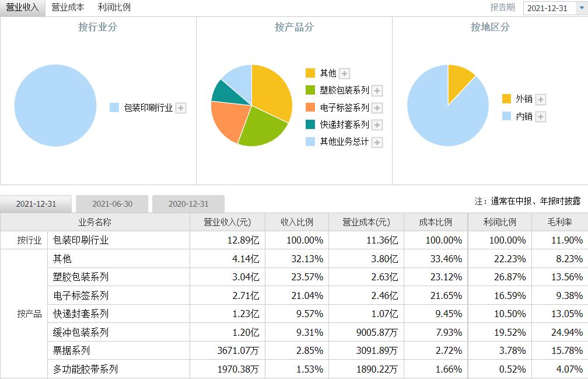Select the 营业收入 tab

[x=22, y=8]
